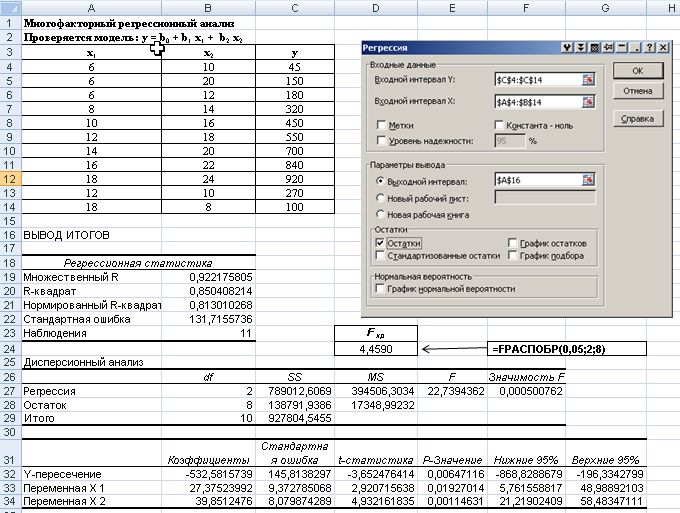Click the y value 920 in row 12

(x=295, y=179)
